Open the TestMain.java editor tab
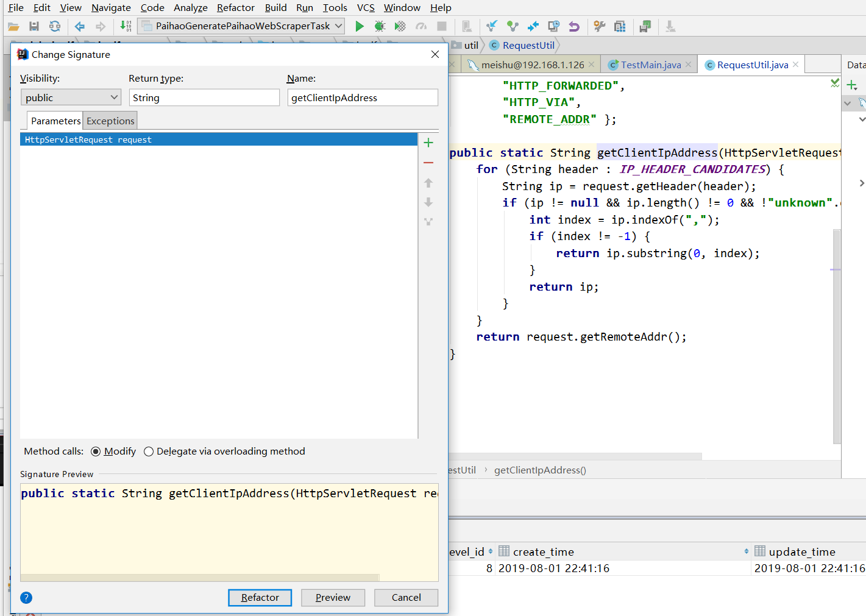Screen dimensions: 866x616 650,65
